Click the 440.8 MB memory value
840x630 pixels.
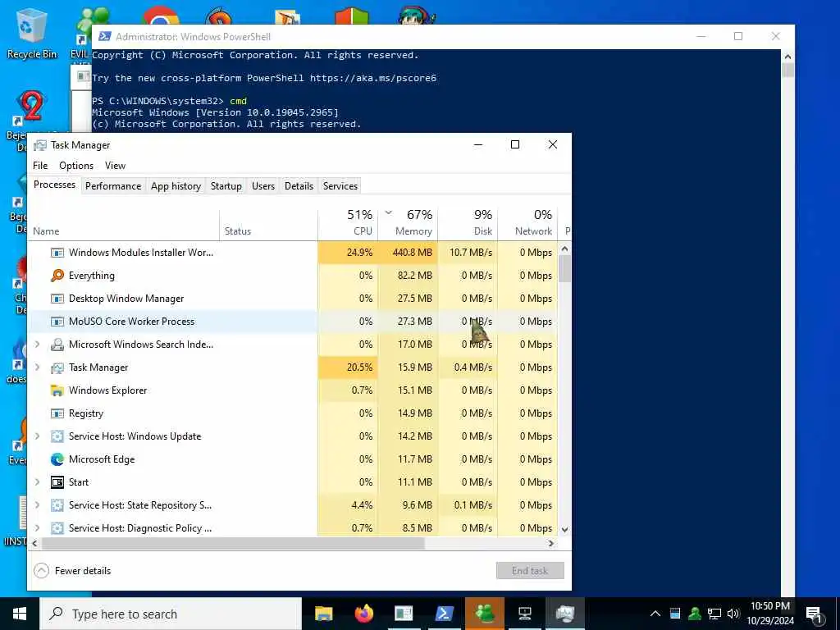pos(412,253)
